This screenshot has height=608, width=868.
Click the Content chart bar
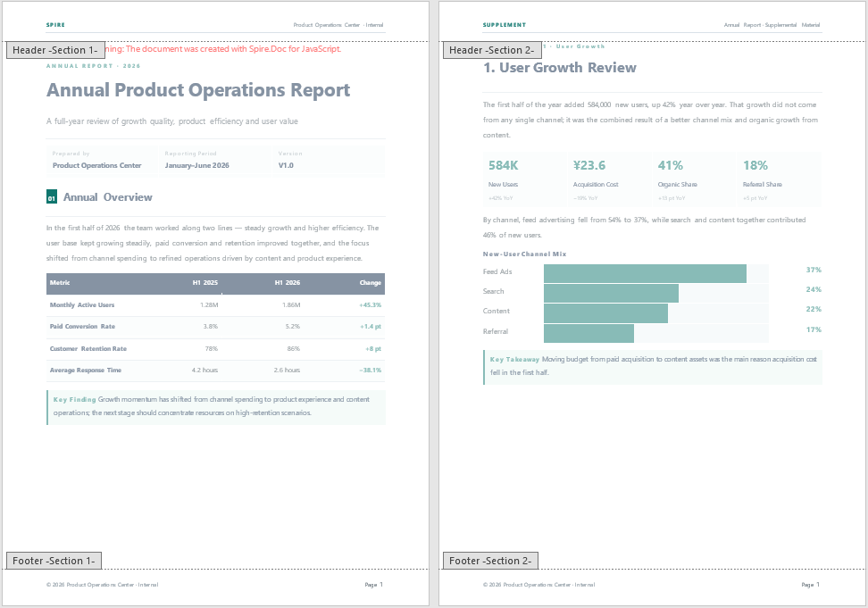pos(605,313)
